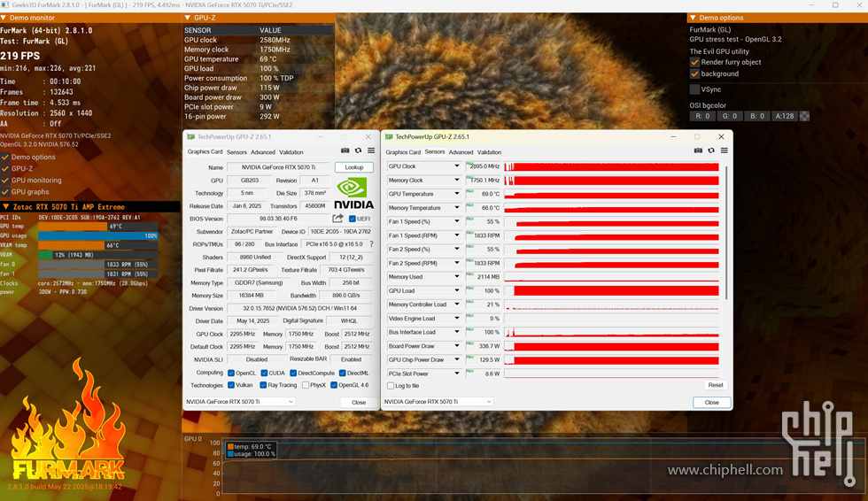Switch to the Sensors tab in the left GPU-Z window
Screen dimensions: 868x501
[x=236, y=152]
